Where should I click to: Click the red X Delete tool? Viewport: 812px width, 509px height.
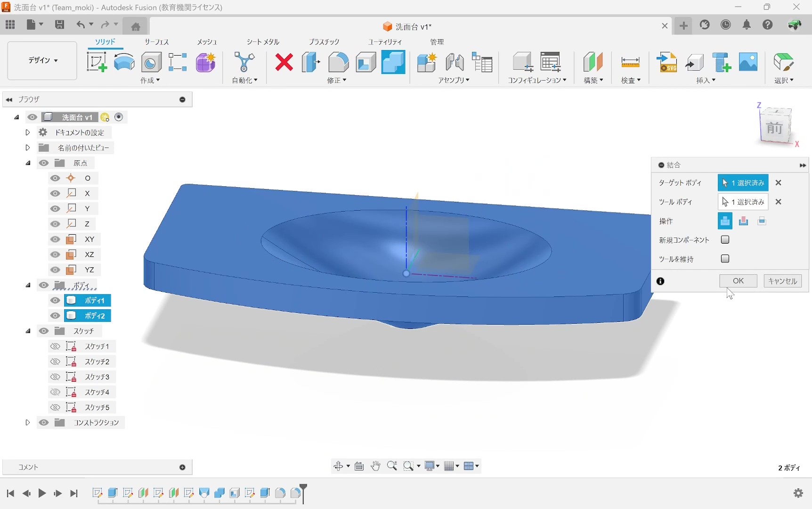[284, 62]
